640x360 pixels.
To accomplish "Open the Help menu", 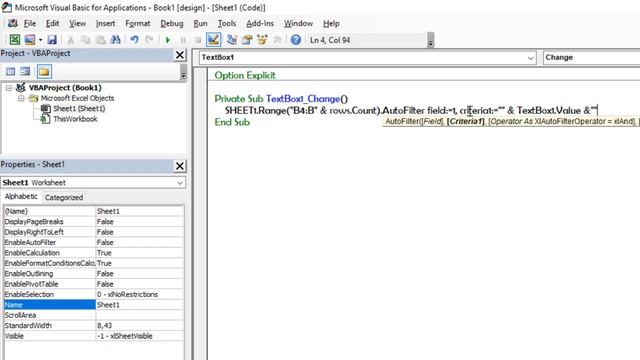I will coord(331,24).
